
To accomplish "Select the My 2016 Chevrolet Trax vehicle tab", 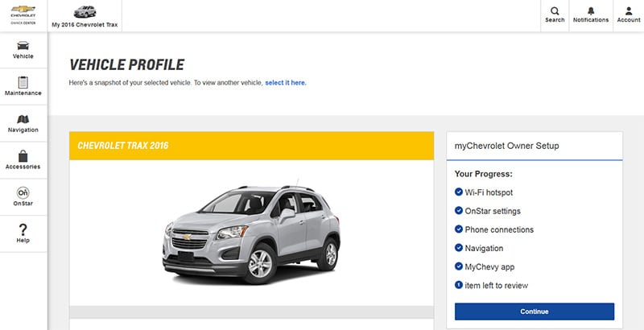I will (x=85, y=16).
